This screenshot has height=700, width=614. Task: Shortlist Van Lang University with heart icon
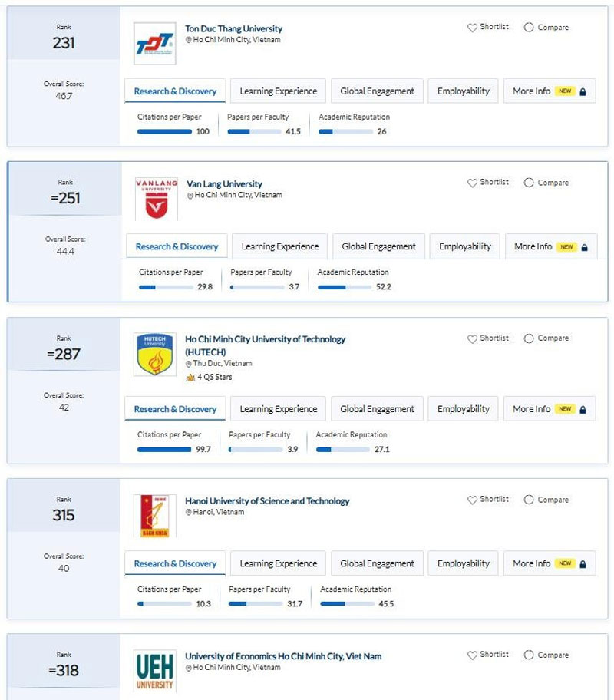[x=472, y=183]
